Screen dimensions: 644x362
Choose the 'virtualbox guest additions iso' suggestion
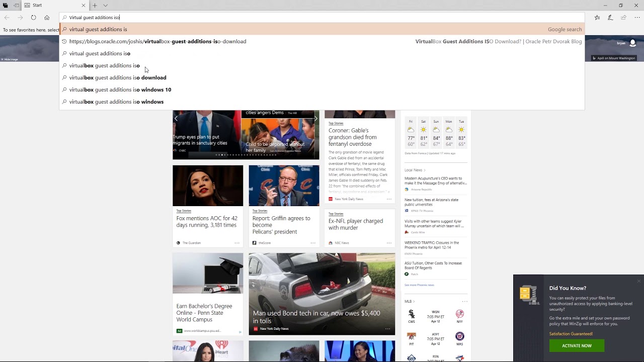coord(322,65)
